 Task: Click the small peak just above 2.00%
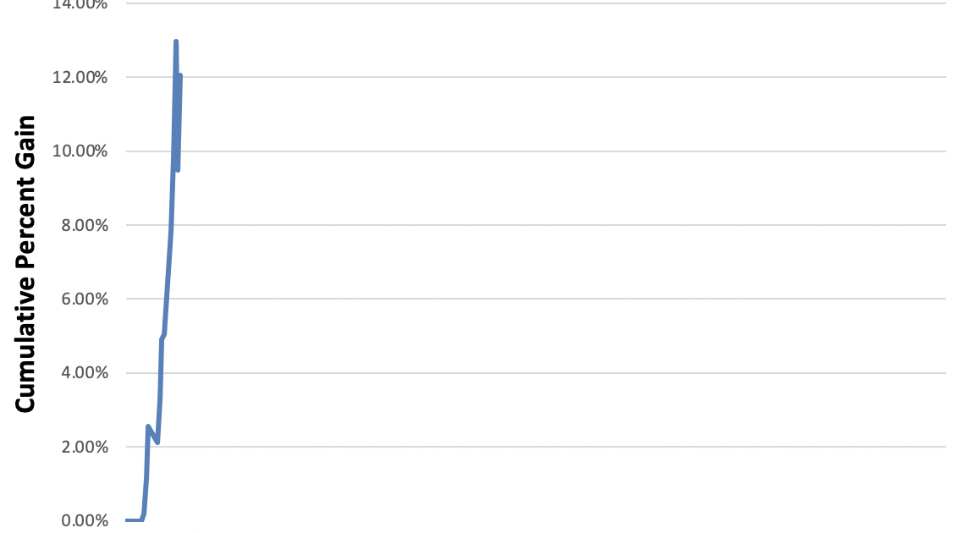(x=148, y=427)
